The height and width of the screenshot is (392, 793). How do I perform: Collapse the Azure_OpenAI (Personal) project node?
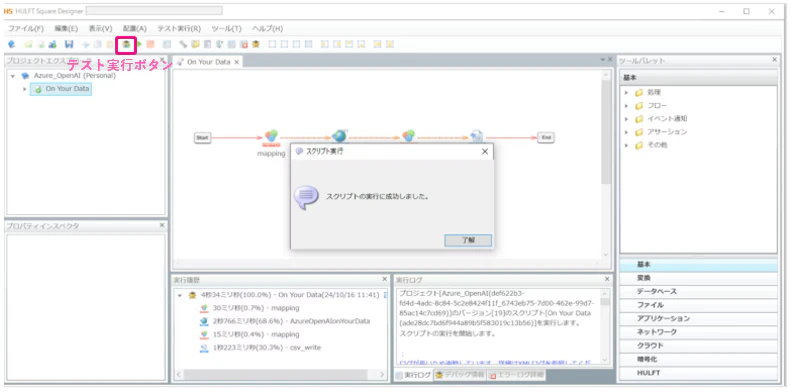coord(13,76)
